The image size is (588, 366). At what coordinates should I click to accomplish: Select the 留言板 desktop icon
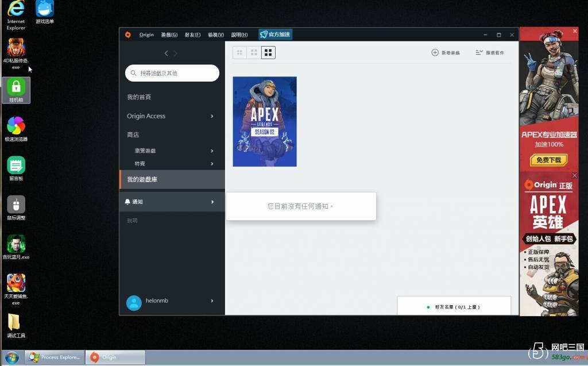[16, 168]
